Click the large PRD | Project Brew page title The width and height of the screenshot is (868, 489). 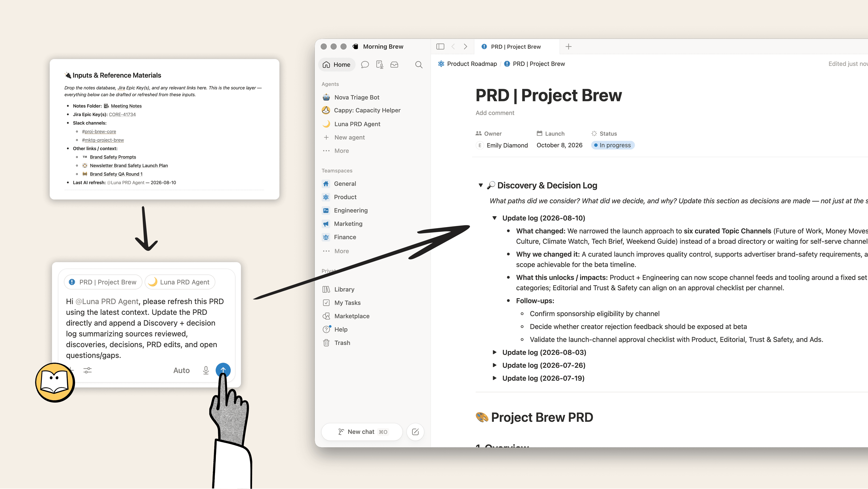pos(549,95)
